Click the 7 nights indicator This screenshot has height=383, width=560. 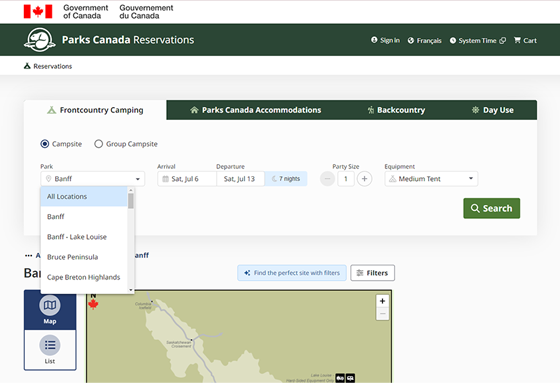286,179
